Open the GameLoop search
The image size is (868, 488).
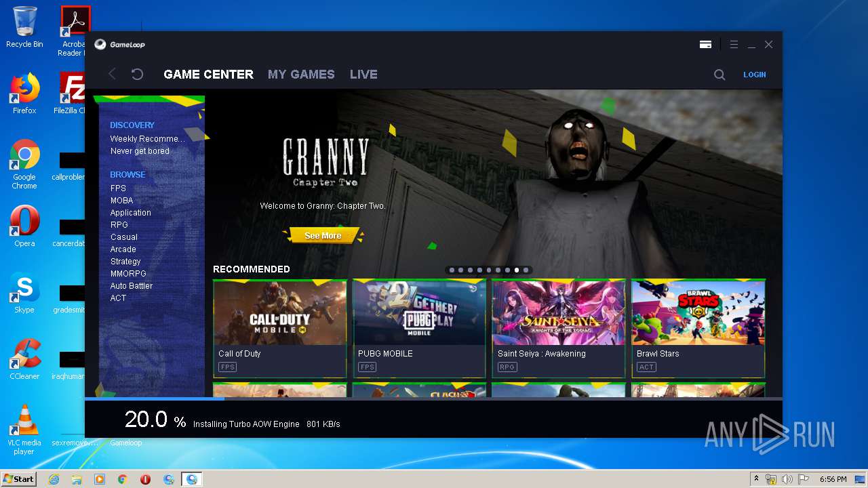click(x=719, y=75)
